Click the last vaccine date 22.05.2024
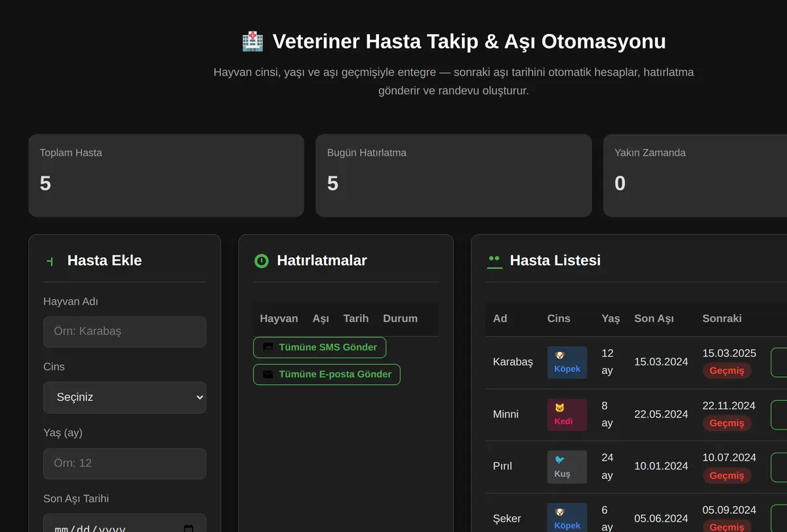Screen dimensions: 787x532 point(661,415)
